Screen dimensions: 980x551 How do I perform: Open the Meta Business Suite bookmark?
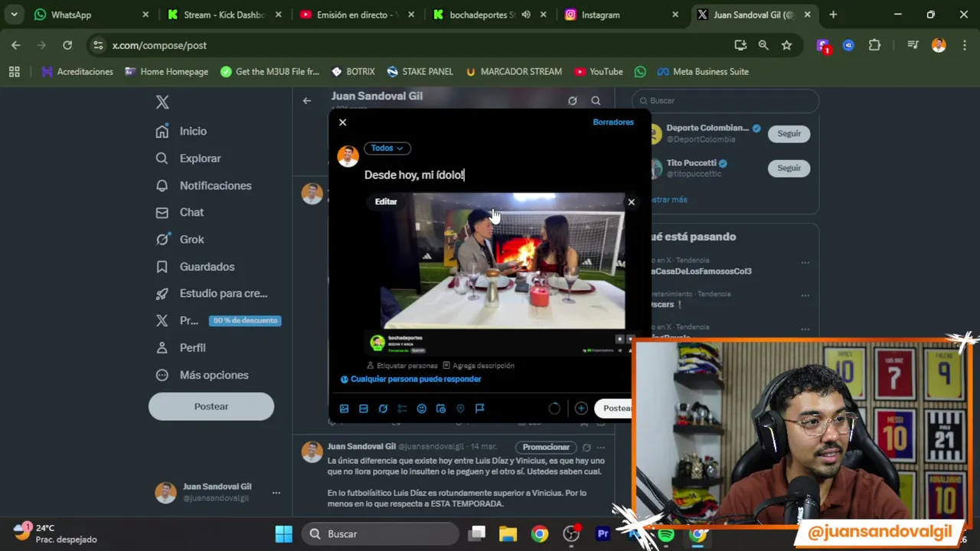[x=703, y=72]
